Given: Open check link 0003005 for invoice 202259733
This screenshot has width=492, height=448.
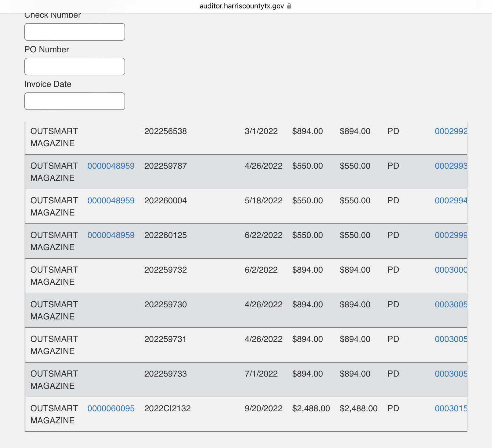Looking at the screenshot, I should pos(451,374).
